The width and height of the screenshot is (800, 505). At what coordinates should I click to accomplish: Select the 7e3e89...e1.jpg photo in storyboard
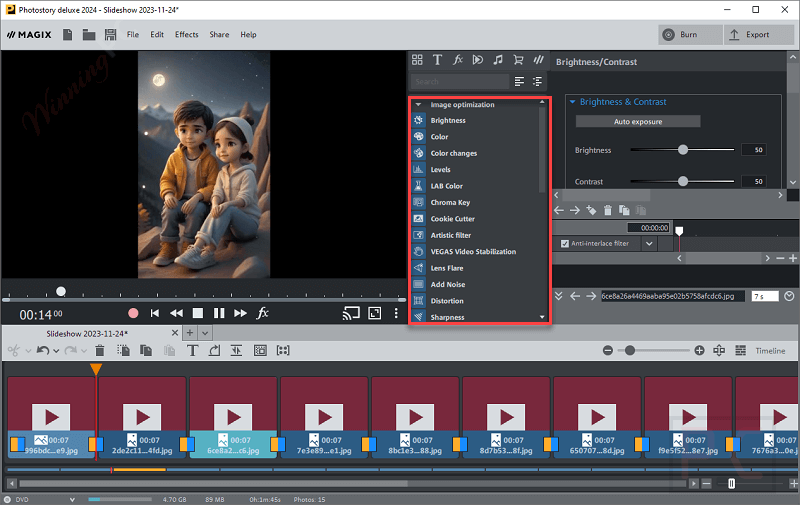click(x=324, y=417)
